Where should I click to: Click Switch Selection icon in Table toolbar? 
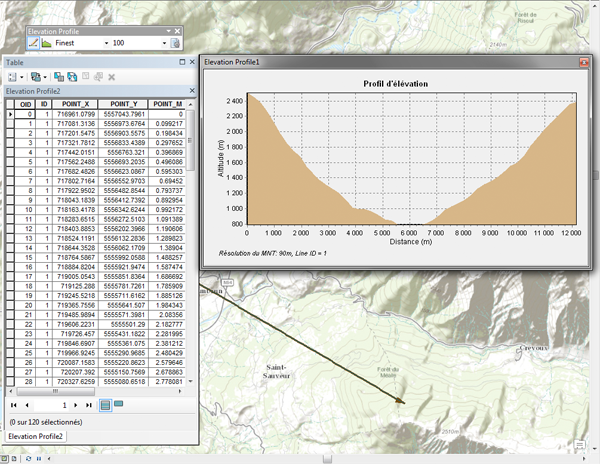pos(72,77)
